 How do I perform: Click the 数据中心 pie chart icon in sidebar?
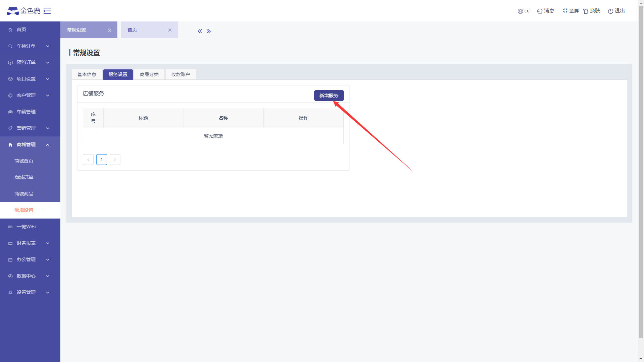[10, 276]
